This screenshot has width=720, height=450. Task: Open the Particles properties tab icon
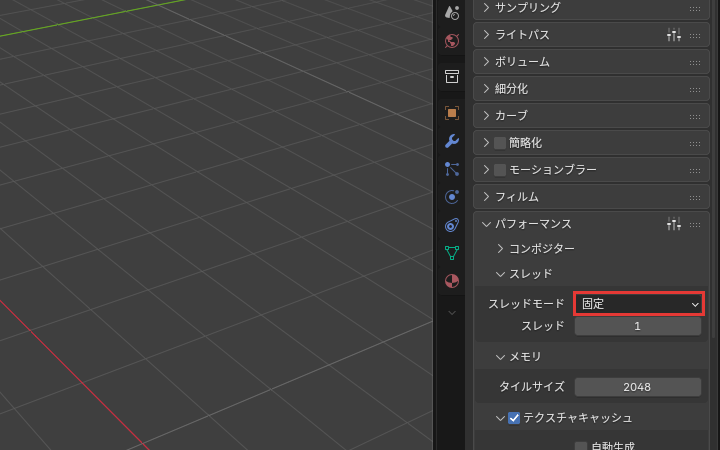click(x=452, y=169)
